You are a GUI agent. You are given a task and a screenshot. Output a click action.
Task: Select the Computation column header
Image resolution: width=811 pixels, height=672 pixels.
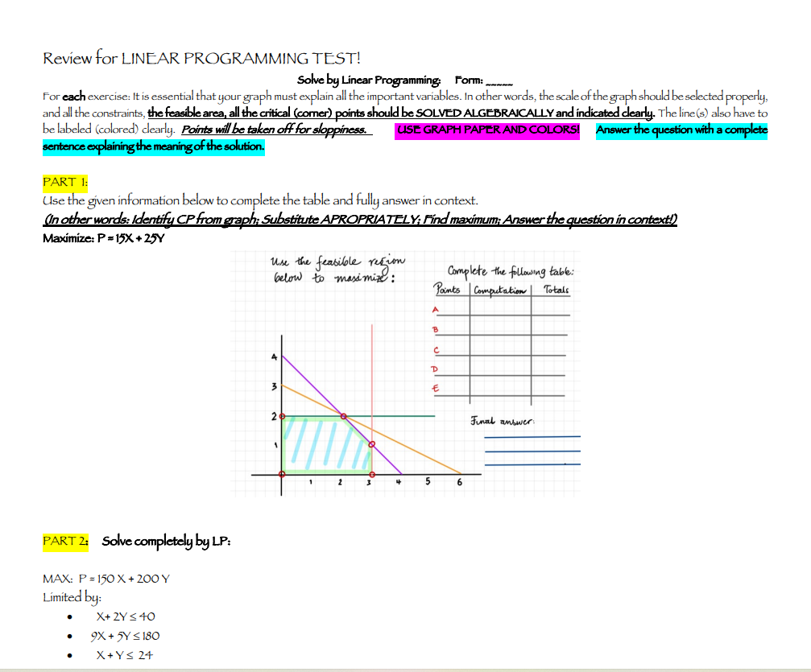(499, 289)
